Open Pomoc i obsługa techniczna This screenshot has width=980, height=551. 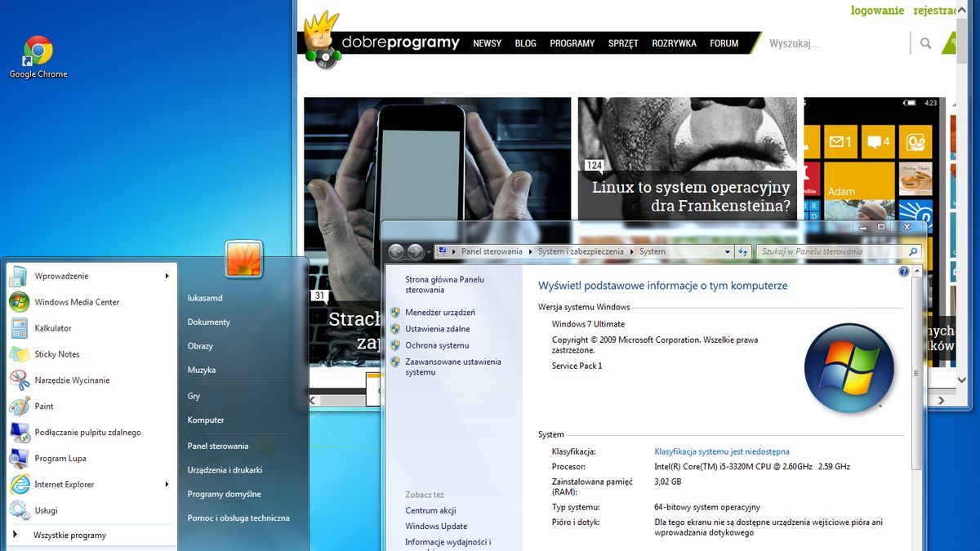[x=238, y=518]
